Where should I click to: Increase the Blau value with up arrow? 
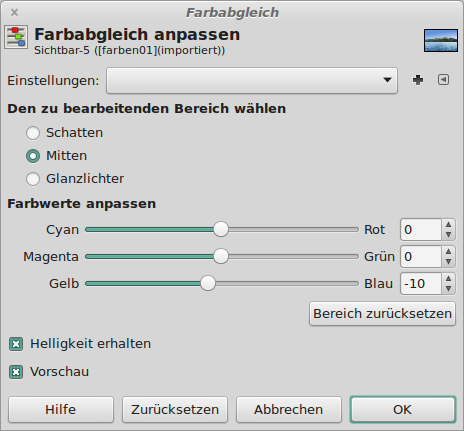pyautogui.click(x=448, y=278)
